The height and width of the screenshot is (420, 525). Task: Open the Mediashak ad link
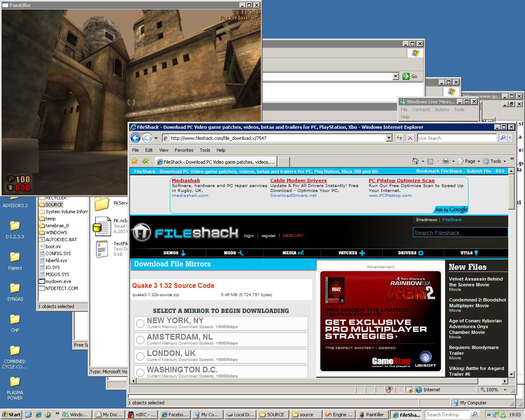[x=186, y=180]
